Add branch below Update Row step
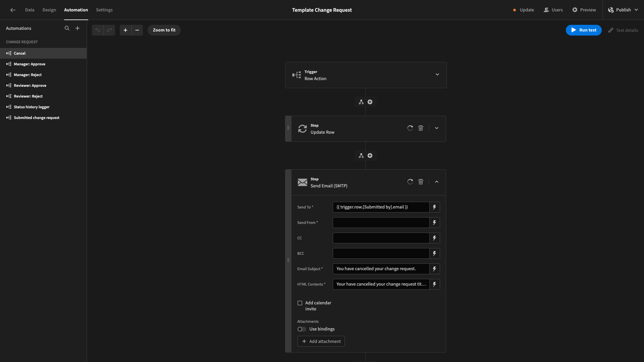 pos(361,156)
